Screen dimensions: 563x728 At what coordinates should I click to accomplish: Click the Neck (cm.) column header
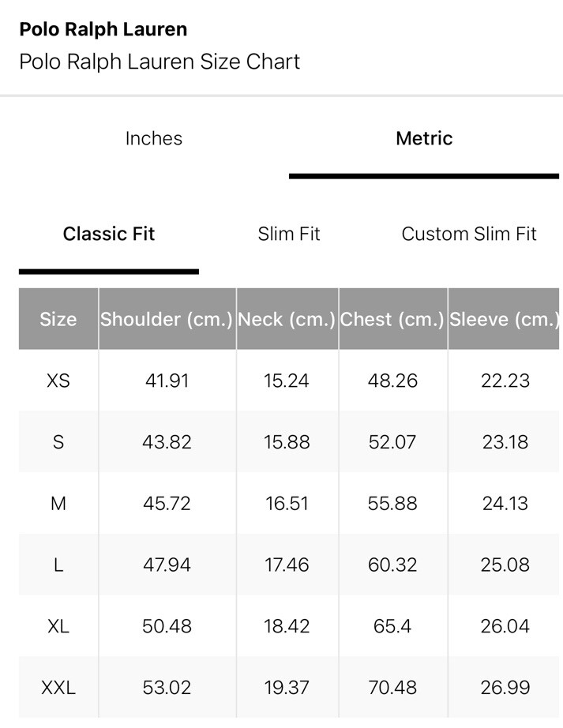coord(287,319)
